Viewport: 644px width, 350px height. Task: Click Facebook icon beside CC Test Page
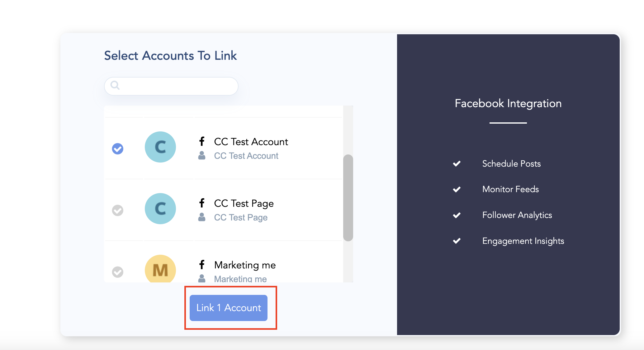[x=202, y=203]
